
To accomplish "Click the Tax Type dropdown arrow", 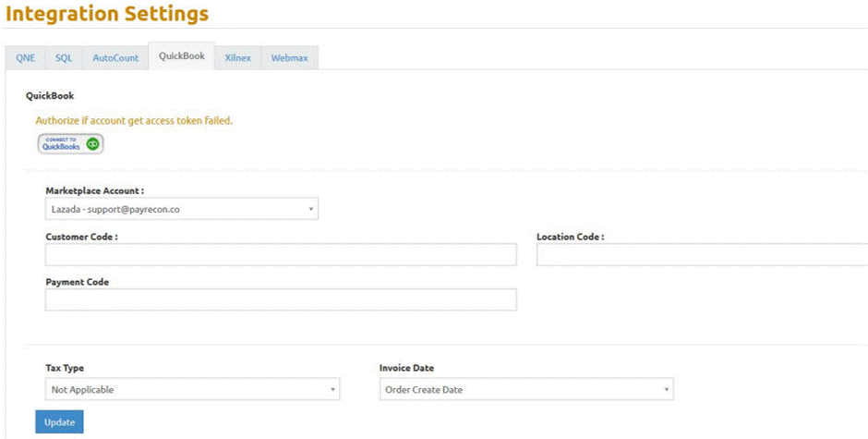I will point(332,390).
